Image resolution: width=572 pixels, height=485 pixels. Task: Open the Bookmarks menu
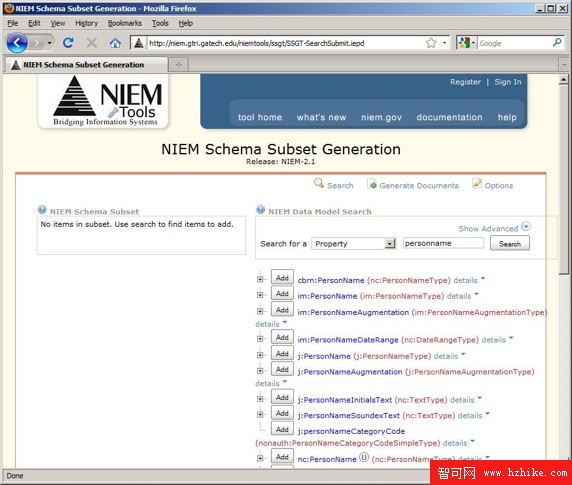point(125,23)
